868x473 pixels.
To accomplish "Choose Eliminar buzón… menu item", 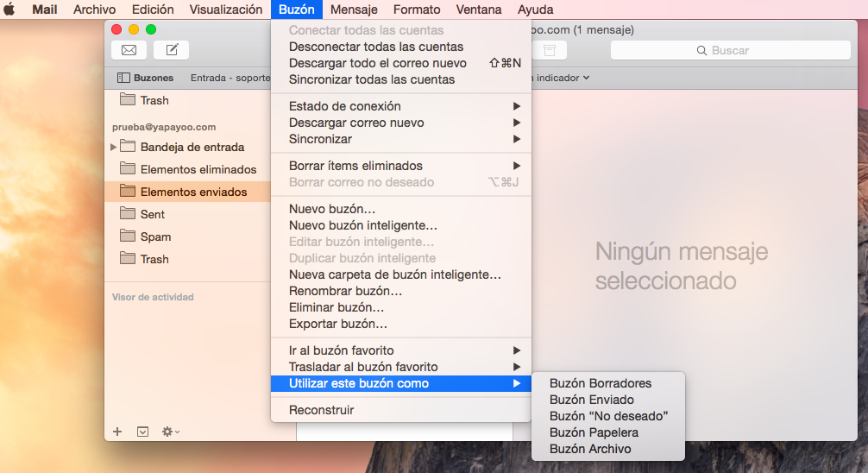I will coord(401,307).
